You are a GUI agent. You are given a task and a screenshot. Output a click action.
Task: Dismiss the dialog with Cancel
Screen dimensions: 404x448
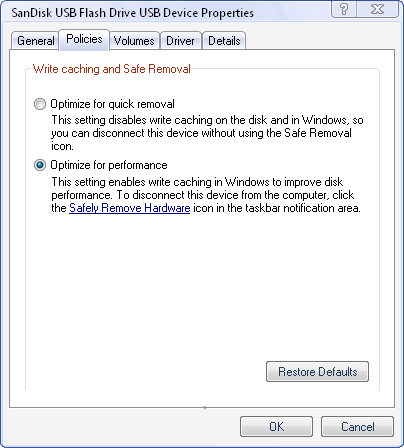[357, 426]
